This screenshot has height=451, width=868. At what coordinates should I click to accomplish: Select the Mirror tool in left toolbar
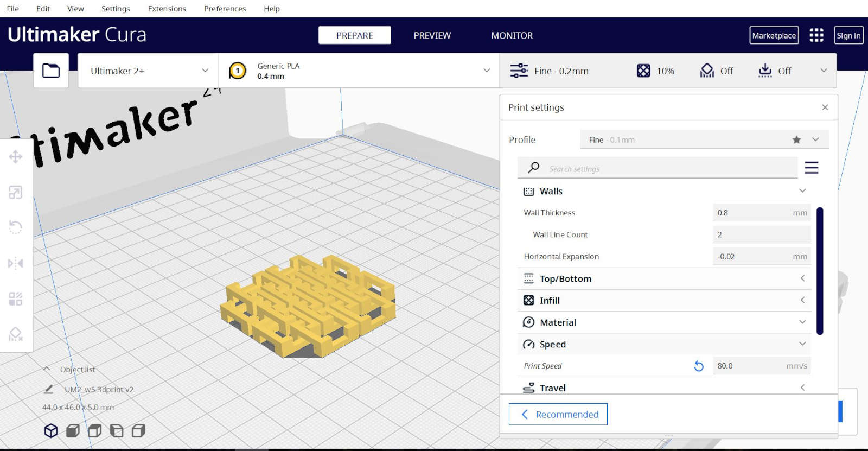point(15,264)
